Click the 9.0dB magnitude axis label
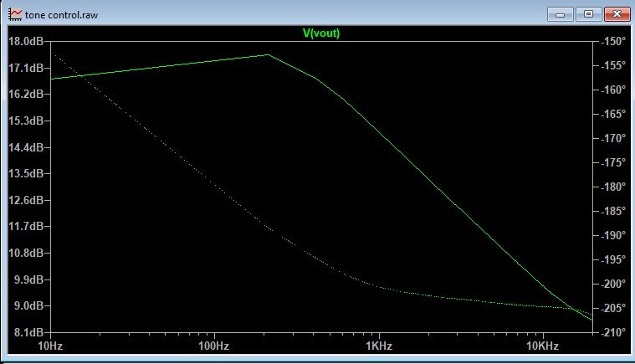This screenshot has height=364, width=635. [x=28, y=305]
